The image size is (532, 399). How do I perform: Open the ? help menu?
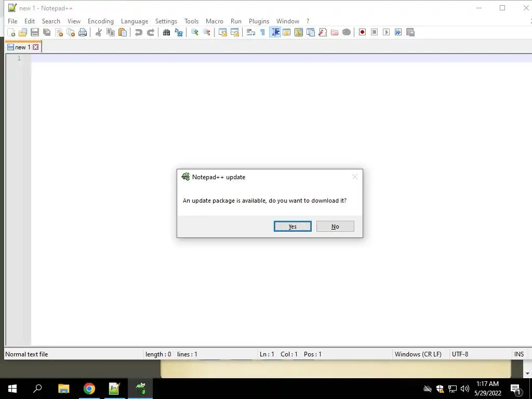click(x=308, y=21)
